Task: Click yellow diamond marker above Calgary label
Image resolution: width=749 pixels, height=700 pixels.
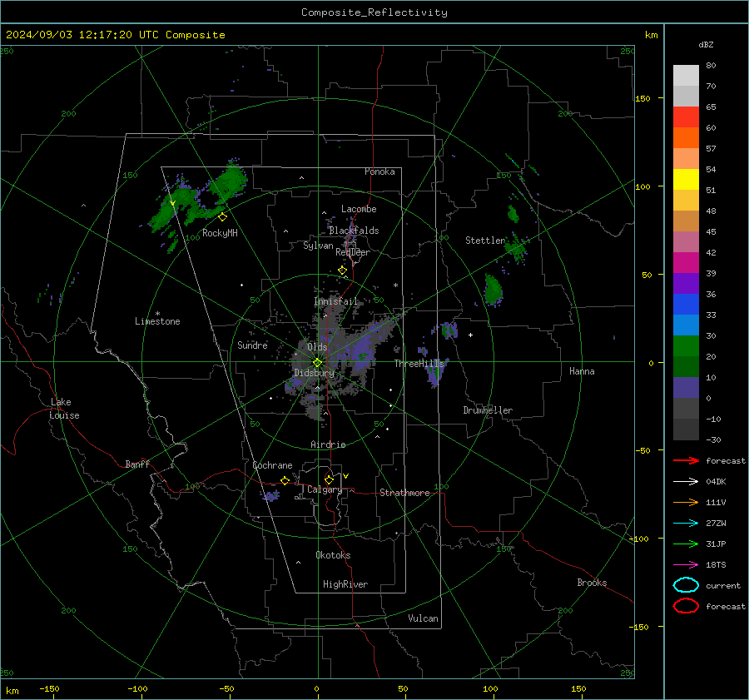Action: (329, 479)
